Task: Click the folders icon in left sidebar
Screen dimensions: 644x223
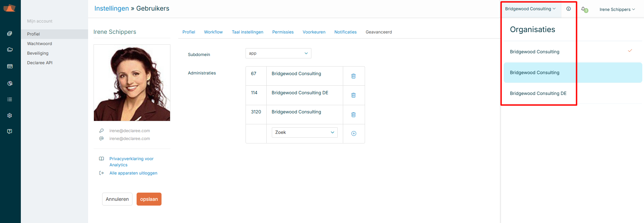Action: [x=10, y=50]
